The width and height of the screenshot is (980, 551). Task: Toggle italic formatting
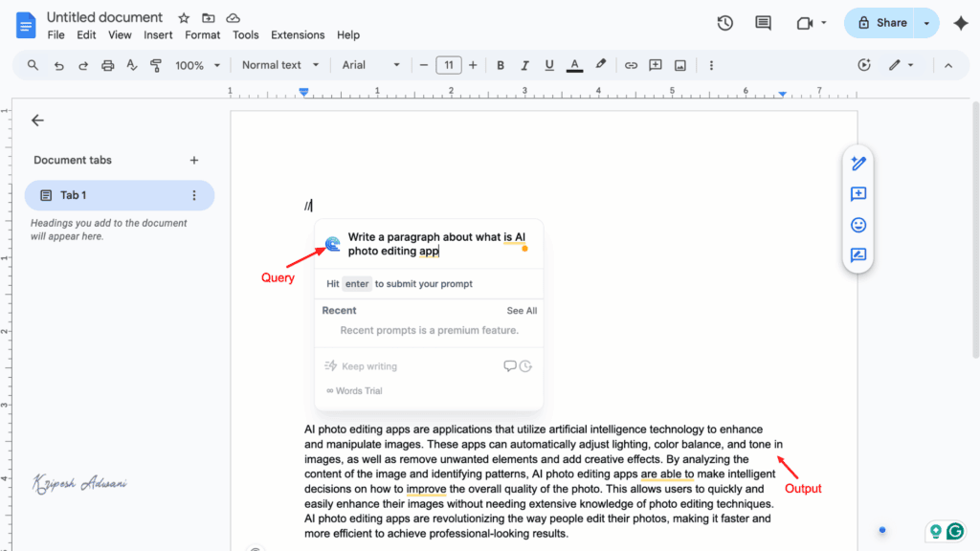(524, 65)
